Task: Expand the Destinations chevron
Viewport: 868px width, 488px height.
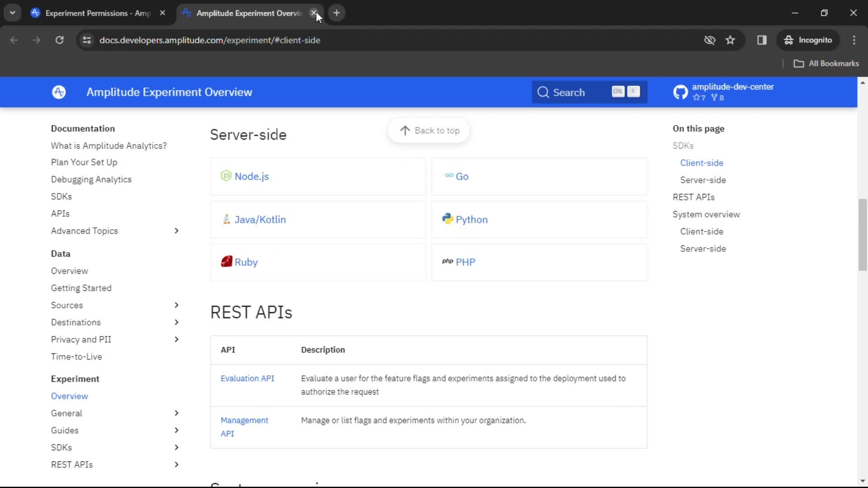Action: coord(176,322)
